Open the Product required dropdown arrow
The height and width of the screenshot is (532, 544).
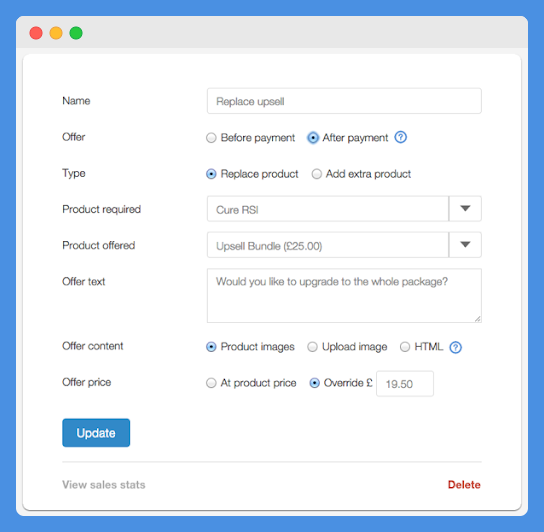(465, 209)
